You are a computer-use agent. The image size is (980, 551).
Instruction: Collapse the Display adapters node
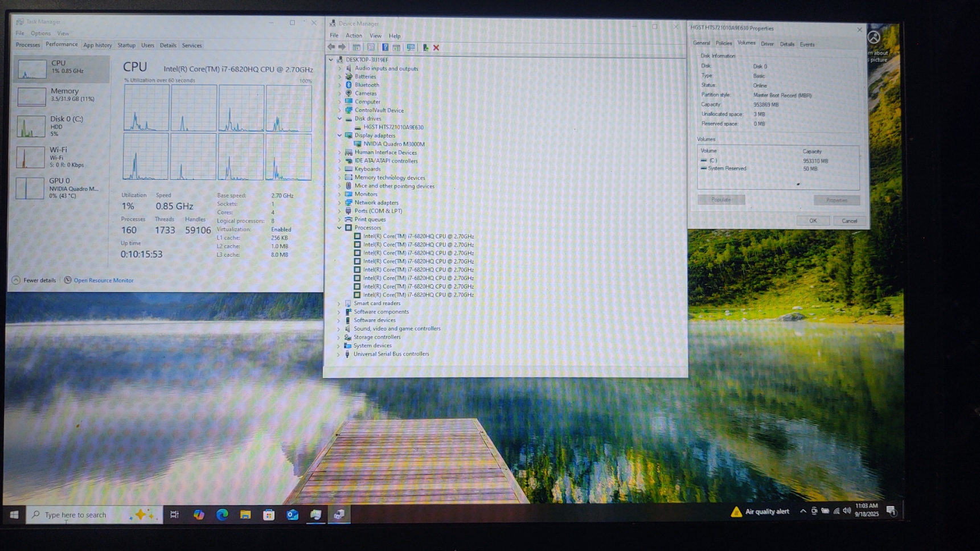point(340,135)
